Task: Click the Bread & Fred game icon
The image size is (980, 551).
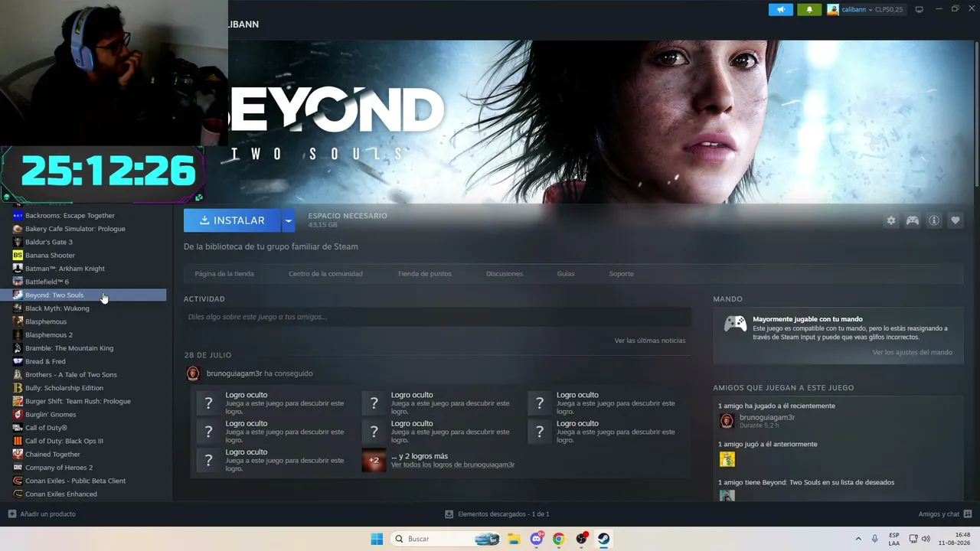Action: coord(18,361)
